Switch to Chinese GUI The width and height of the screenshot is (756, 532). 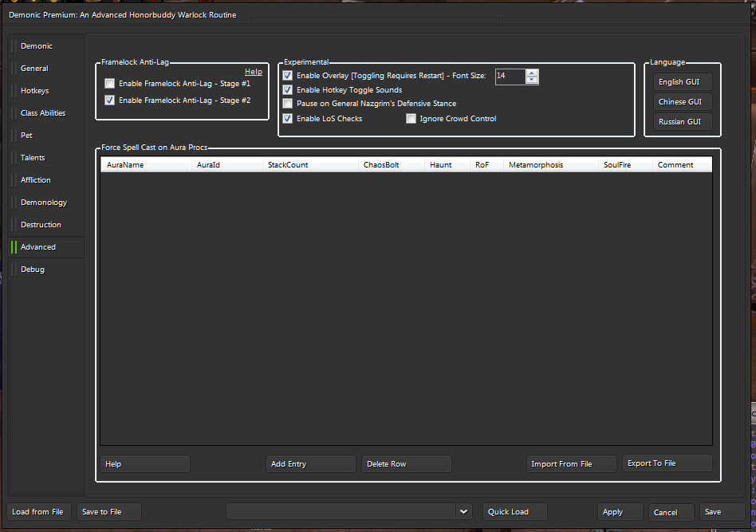tap(683, 102)
